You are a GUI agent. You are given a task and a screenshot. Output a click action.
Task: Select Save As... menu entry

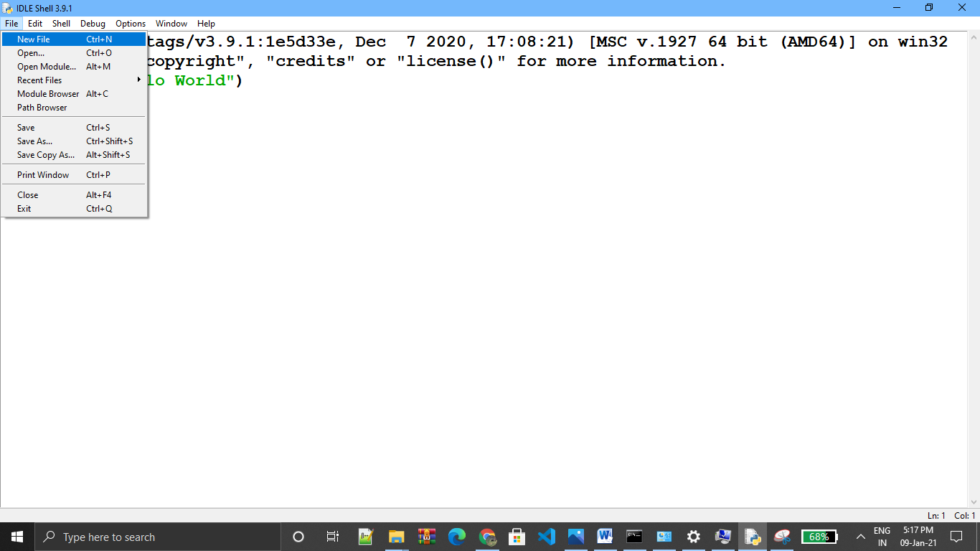click(x=74, y=141)
